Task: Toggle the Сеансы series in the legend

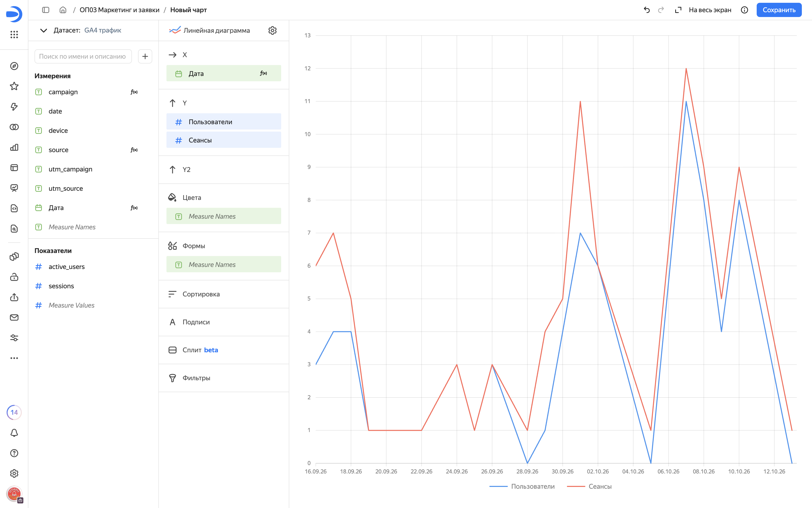Action: (589, 486)
